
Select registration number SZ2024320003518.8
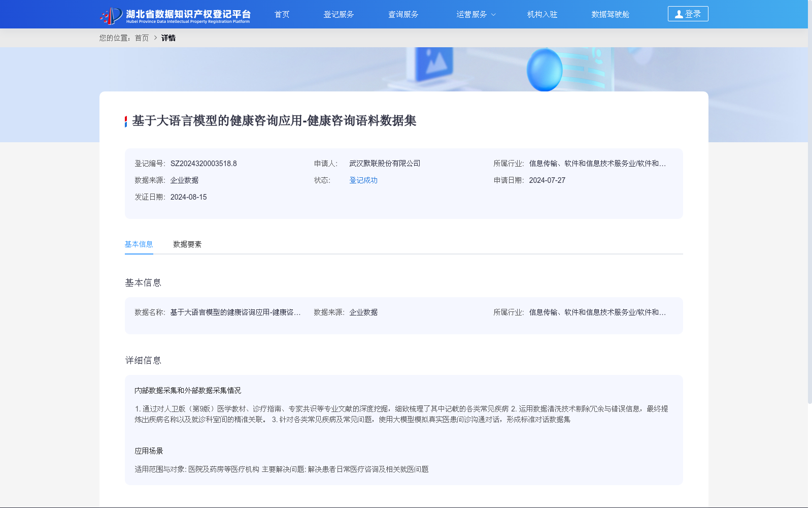(x=204, y=164)
